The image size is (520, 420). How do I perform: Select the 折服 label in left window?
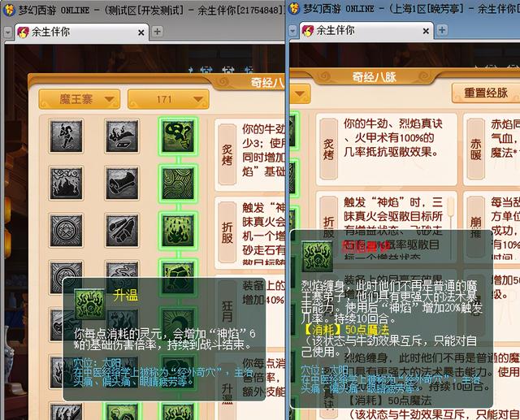[x=227, y=232]
